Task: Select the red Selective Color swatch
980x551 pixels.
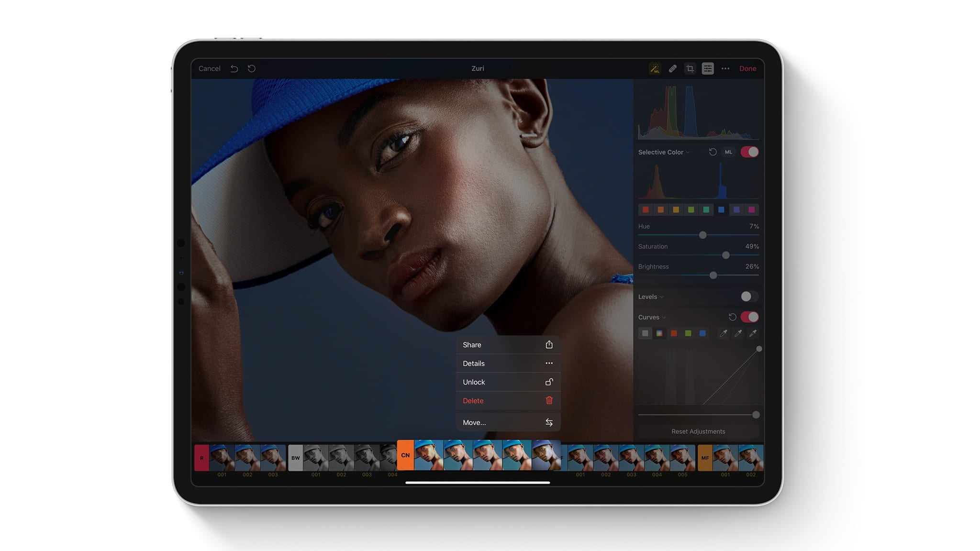Action: tap(646, 209)
